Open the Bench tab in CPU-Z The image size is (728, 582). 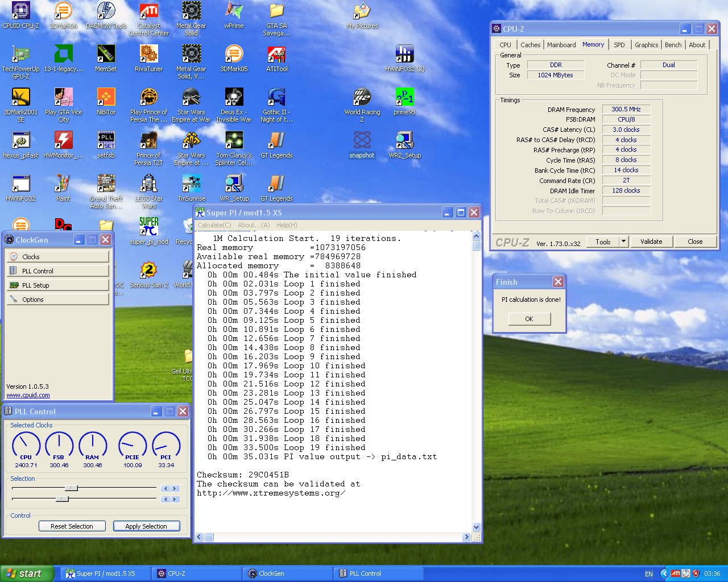point(673,45)
